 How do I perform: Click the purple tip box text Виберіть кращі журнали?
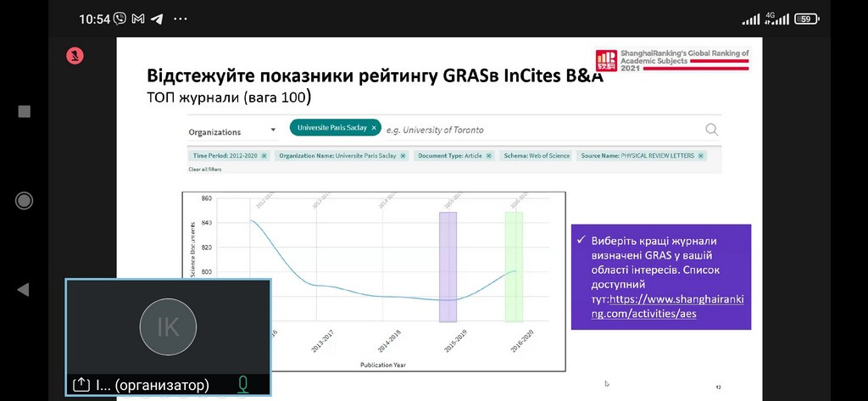click(x=654, y=241)
